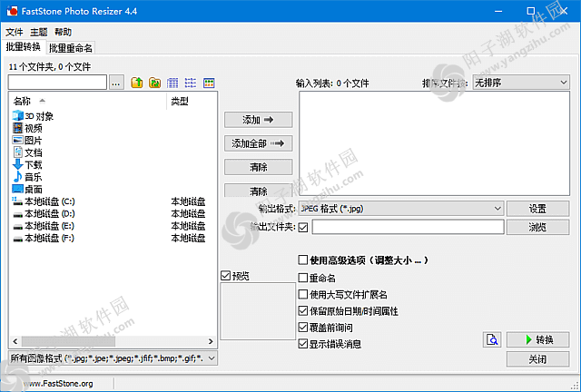Open the 帮助 menu
Viewport: 581px width, 392px height.
point(63,33)
